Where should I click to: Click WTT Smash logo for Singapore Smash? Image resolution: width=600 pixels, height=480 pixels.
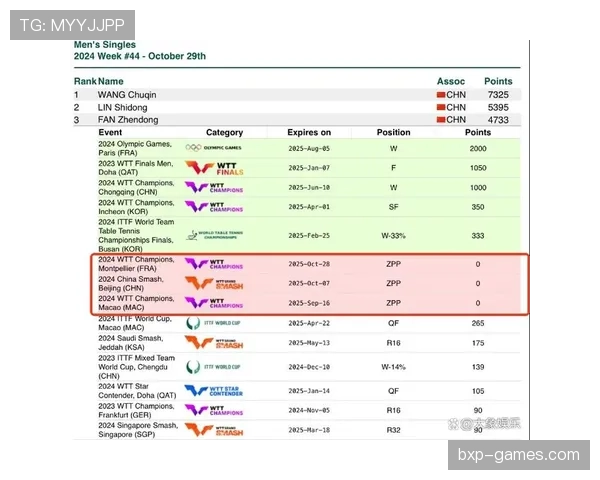[214, 430]
